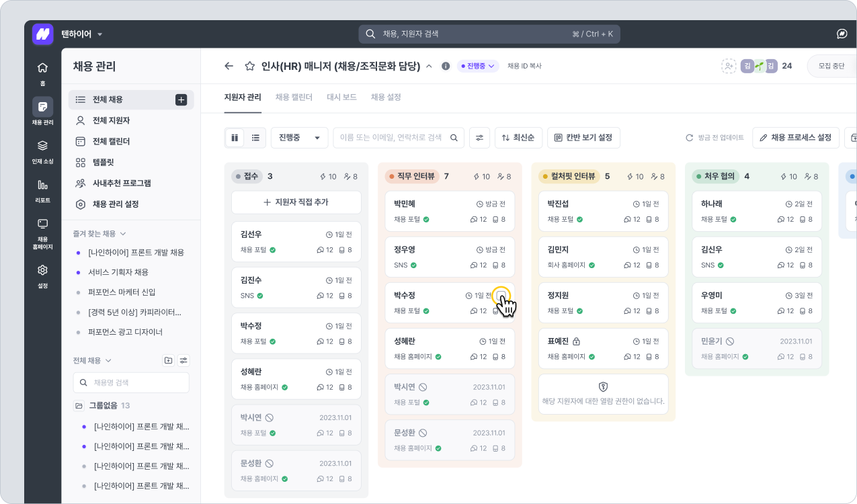
Task: Click the add member icon
Action: point(729,66)
